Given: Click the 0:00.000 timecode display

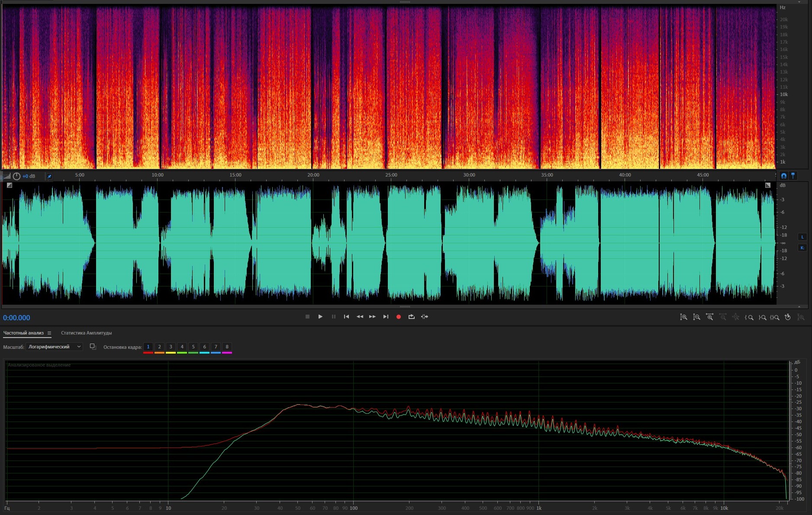Looking at the screenshot, I should tap(16, 318).
